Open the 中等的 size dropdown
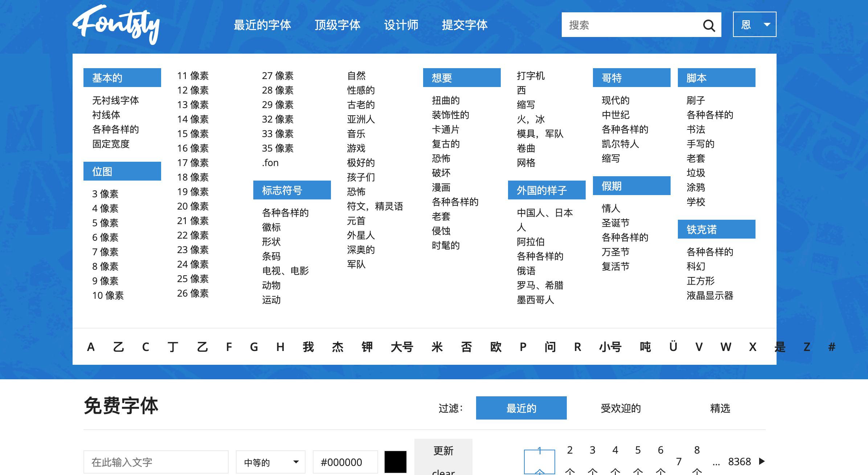The image size is (868, 475). tap(270, 462)
